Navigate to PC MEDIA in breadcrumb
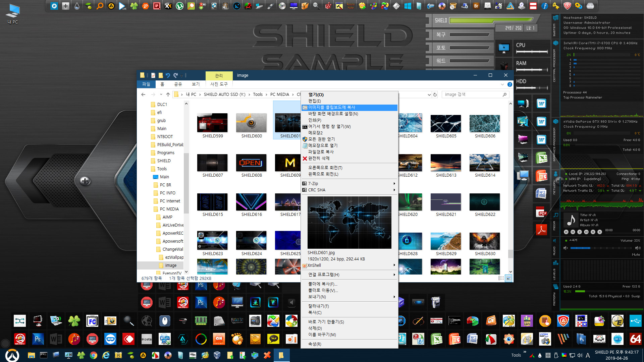 [x=279, y=95]
